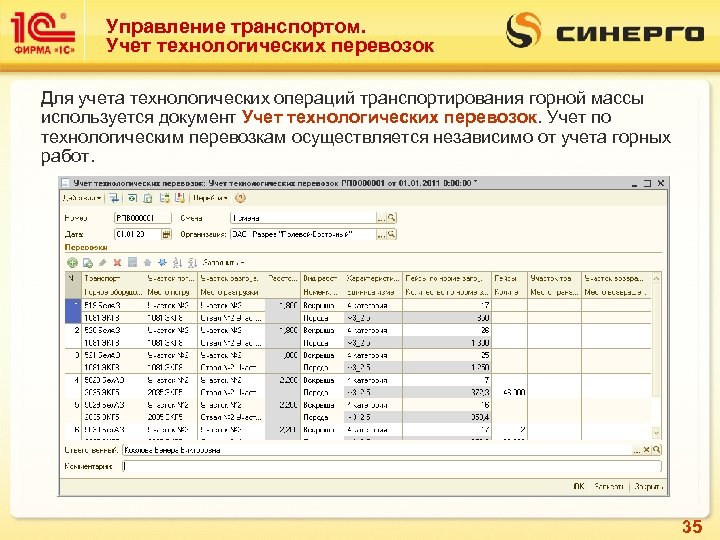Open the calendar picker next to the date

(x=166, y=234)
